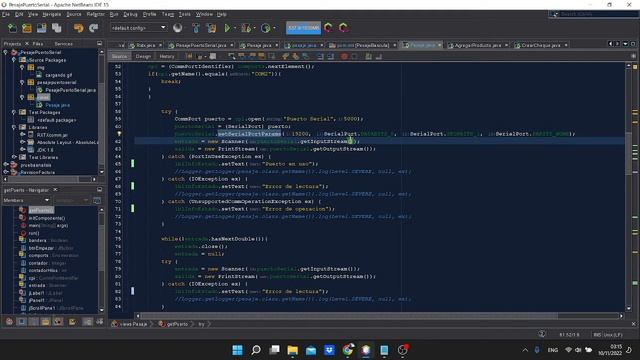
Task: Select initComponents() in Navigator
Action: (47, 218)
